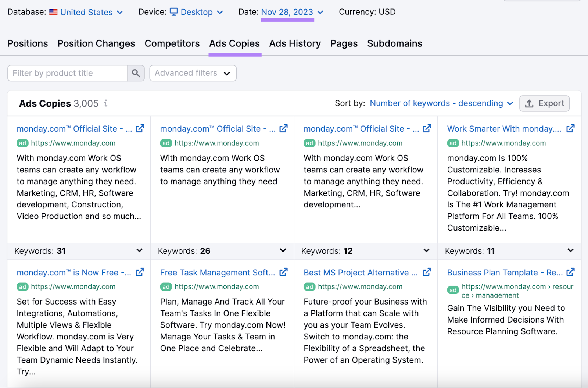
Task: Click the upload arrow icon inside Export button
Action: pos(529,103)
